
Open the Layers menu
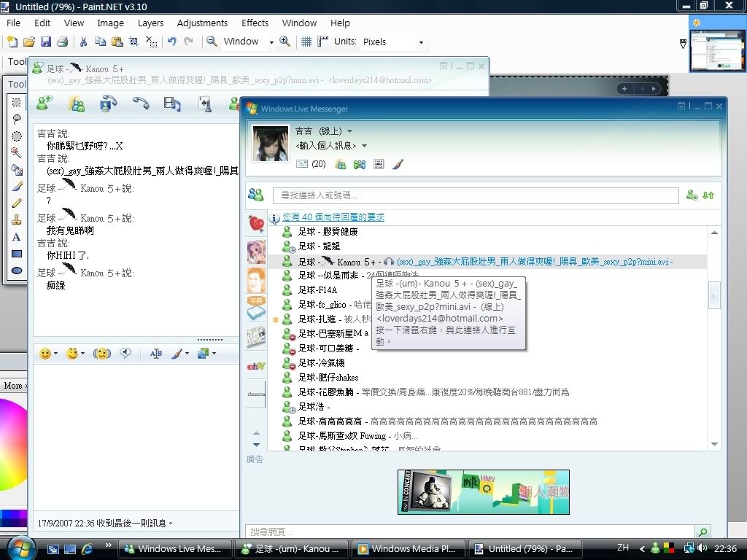150,23
